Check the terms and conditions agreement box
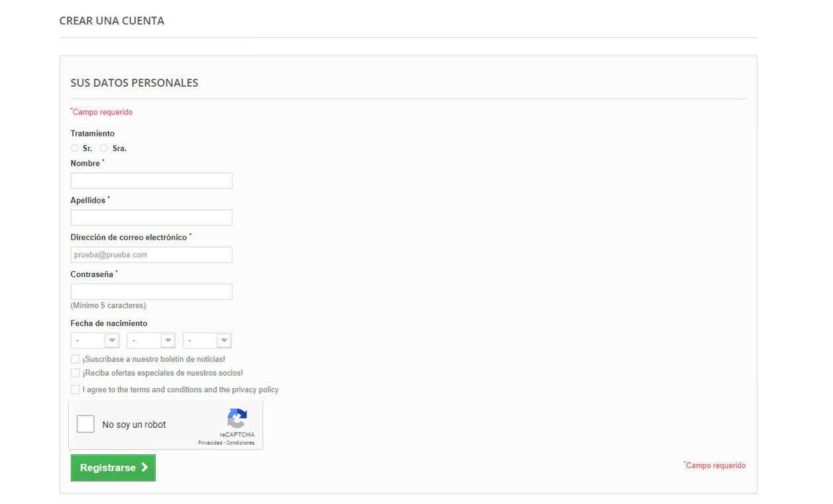Screen dimensions: 833x504 [75, 389]
